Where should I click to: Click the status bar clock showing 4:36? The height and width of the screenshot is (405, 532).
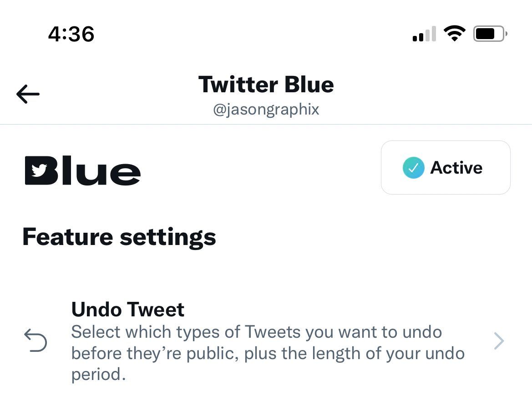click(x=71, y=35)
